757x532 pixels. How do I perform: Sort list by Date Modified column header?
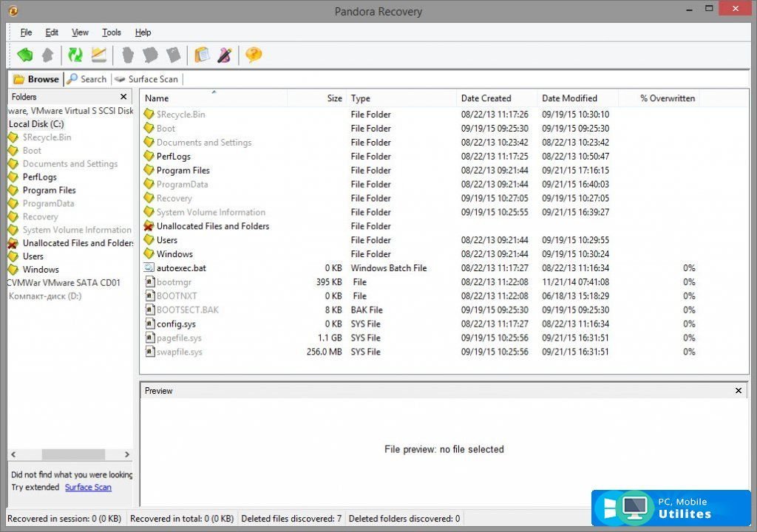pos(577,98)
